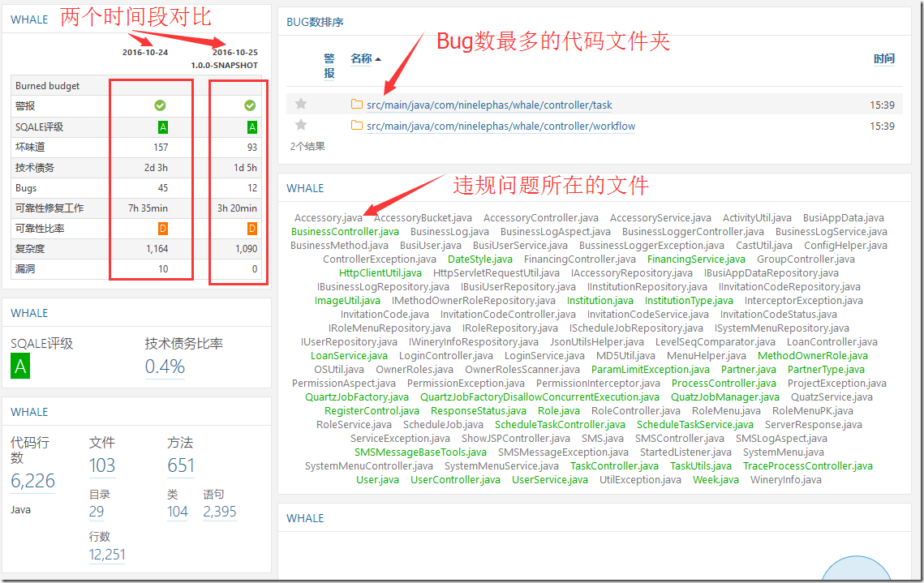Click WineryInfo.java in file cloud

(x=785, y=479)
